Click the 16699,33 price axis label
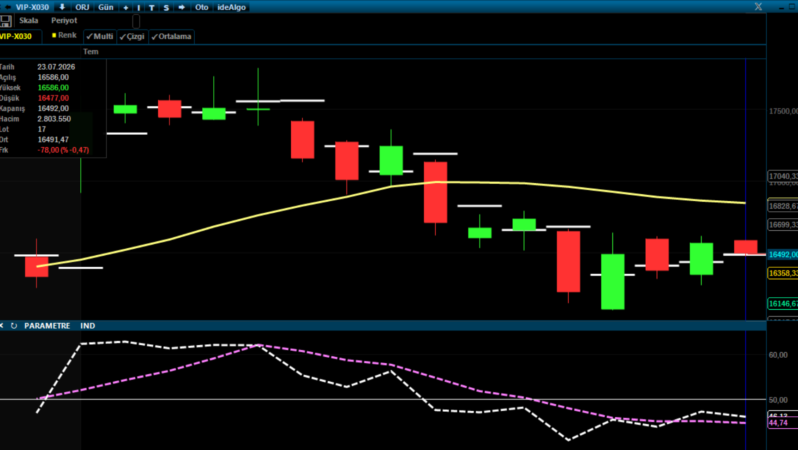 (x=783, y=224)
